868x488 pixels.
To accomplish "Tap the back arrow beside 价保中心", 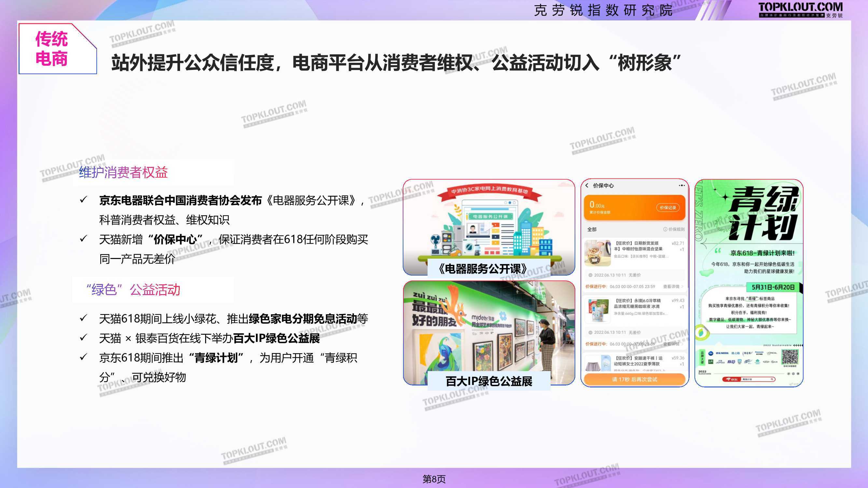I will click(x=587, y=185).
